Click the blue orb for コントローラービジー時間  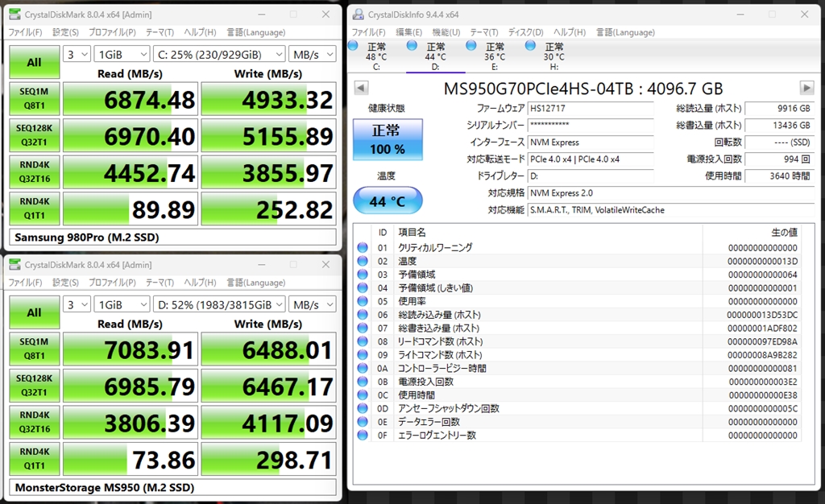[363, 369]
